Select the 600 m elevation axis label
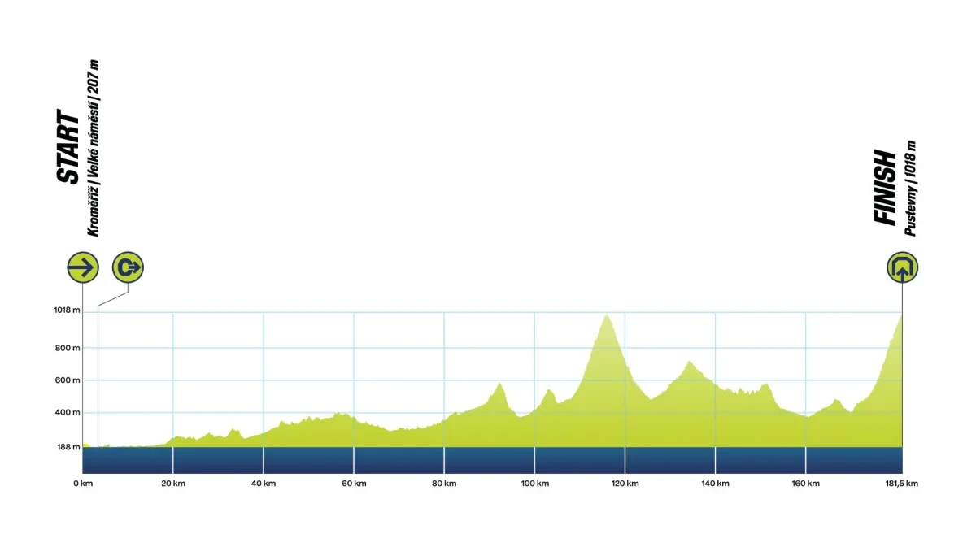Screen dimensions: 976x560 pyautogui.click(x=67, y=380)
